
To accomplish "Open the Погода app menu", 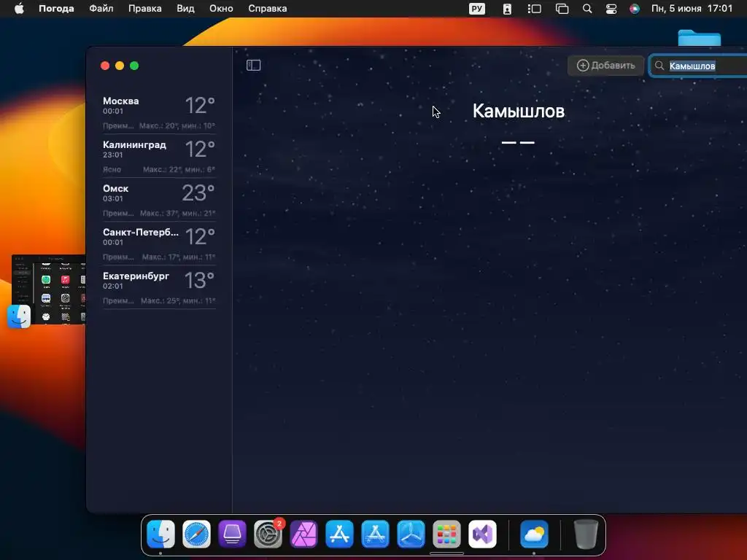I will tap(56, 9).
